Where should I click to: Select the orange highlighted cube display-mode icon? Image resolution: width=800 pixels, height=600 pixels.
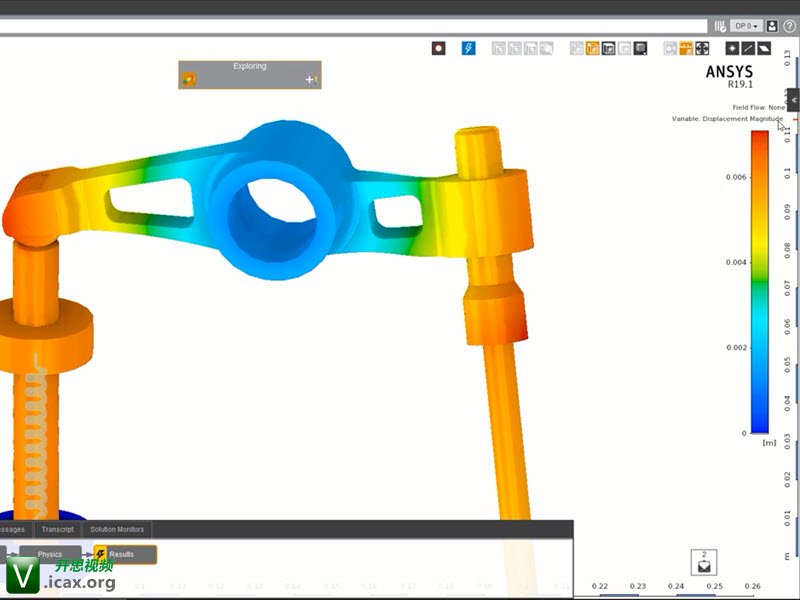[x=592, y=48]
